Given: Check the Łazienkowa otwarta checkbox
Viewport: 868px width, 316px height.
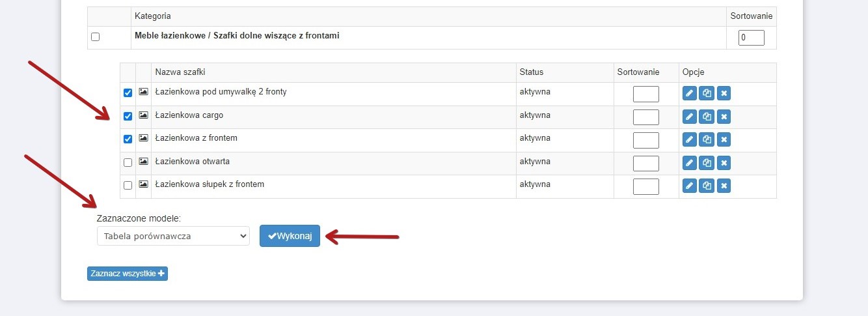Looking at the screenshot, I should (x=128, y=162).
